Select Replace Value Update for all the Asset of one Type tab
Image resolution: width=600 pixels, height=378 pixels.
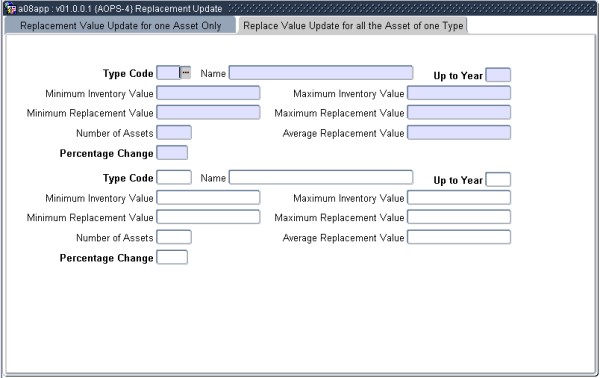point(353,26)
